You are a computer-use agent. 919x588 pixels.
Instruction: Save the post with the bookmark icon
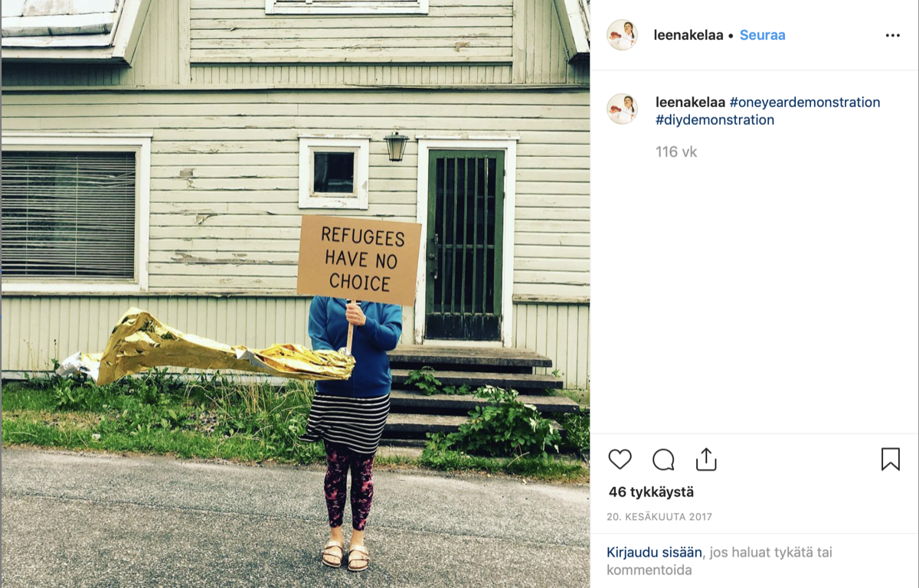[890, 459]
